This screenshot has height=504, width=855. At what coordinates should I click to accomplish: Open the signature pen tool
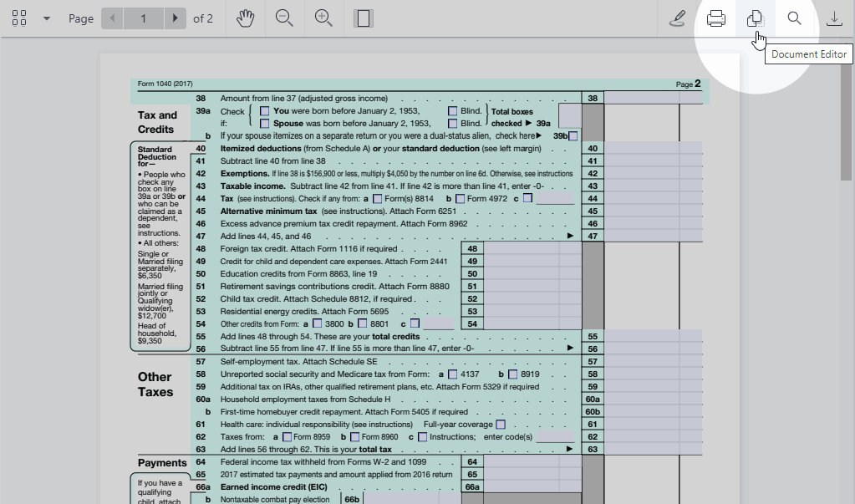pyautogui.click(x=678, y=18)
